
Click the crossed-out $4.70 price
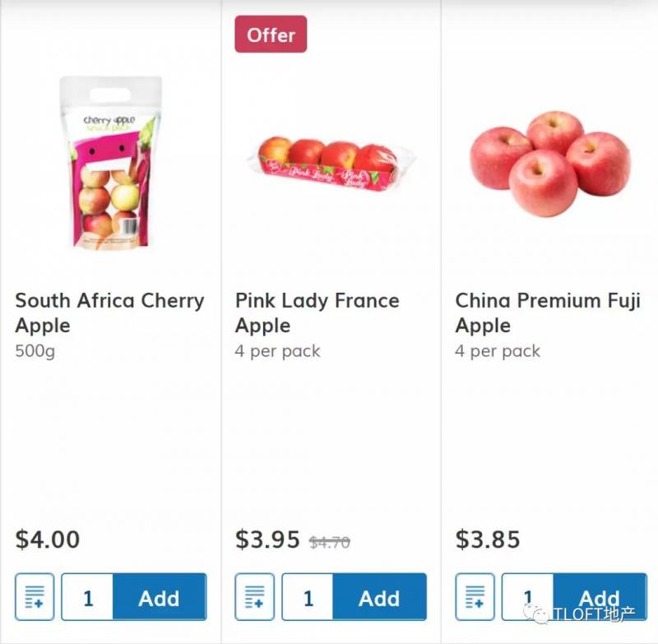pyautogui.click(x=330, y=542)
